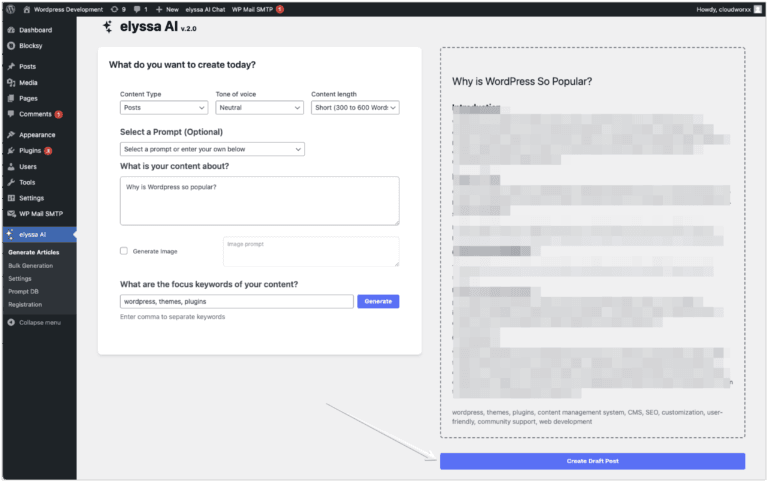Open the Wordpress Development site home link

coord(63,9)
